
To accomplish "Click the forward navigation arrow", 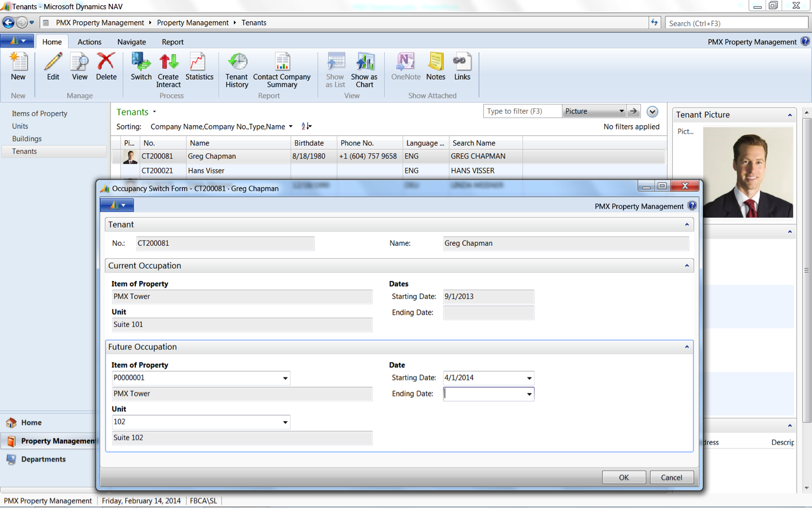I will (22, 23).
